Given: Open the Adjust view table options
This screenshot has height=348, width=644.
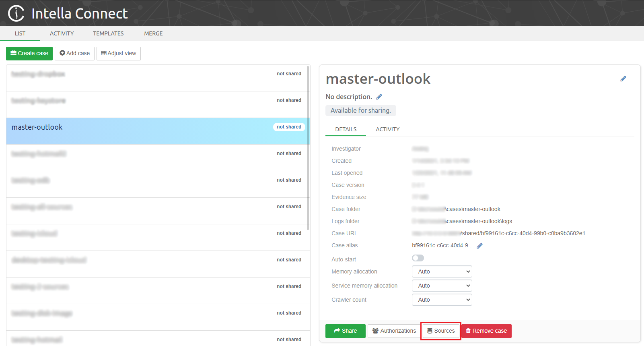Looking at the screenshot, I should tap(119, 53).
